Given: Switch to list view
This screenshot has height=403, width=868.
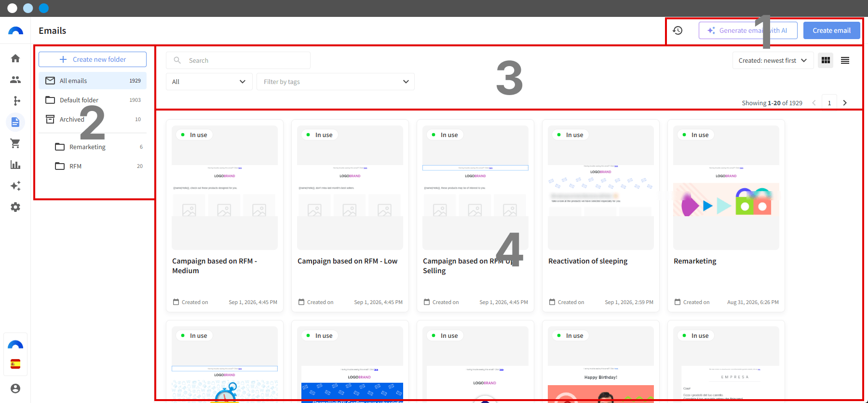Looking at the screenshot, I should pos(845,60).
